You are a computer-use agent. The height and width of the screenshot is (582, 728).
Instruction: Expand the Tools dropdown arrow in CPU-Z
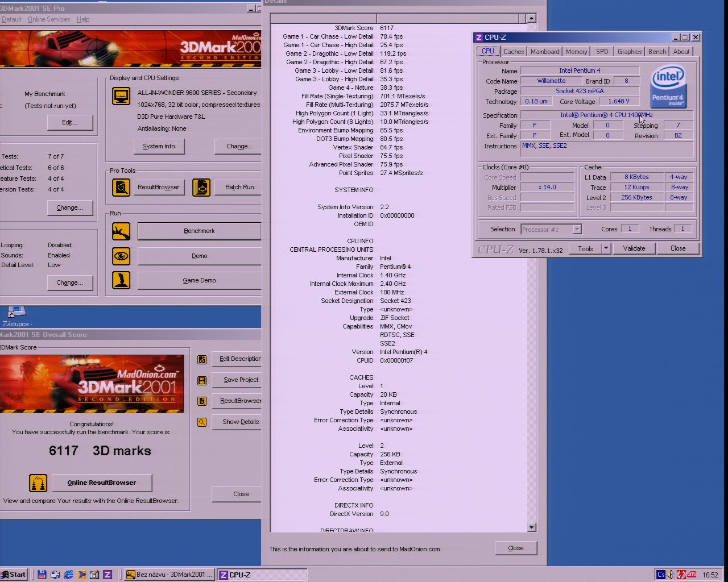[606, 248]
